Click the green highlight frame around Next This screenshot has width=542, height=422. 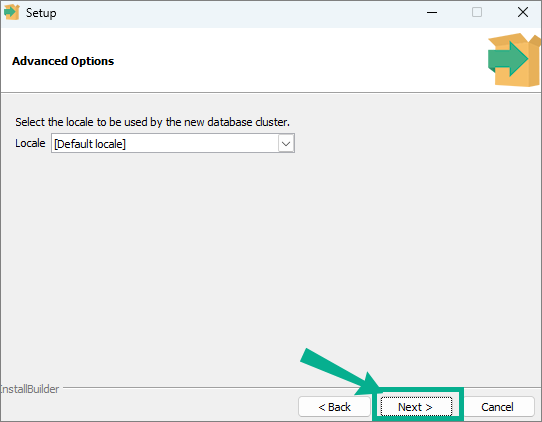(x=418, y=404)
